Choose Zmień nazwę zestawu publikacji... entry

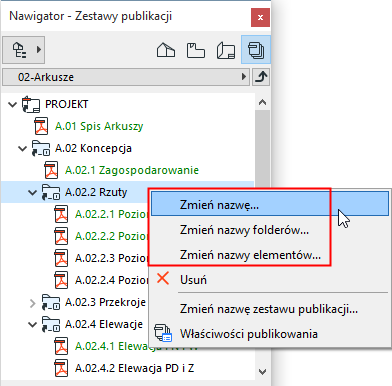coord(270,309)
